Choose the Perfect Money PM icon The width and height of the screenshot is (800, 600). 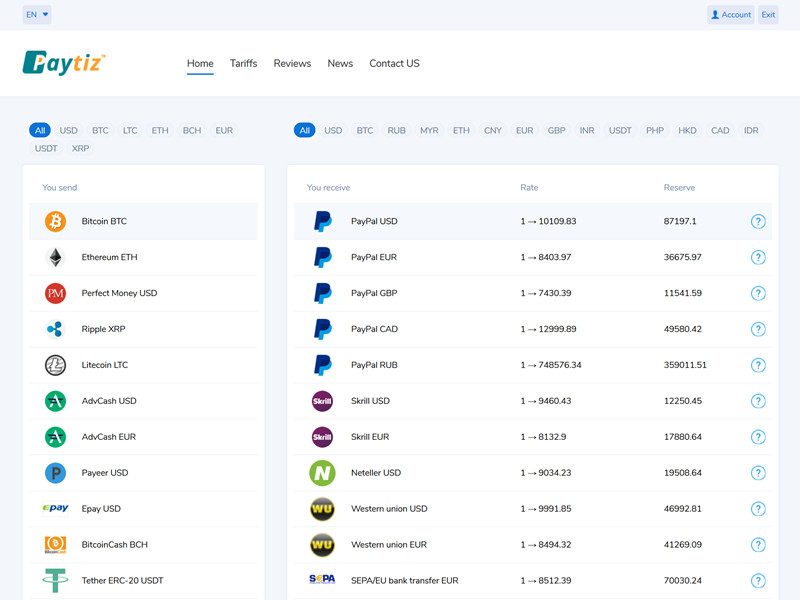pos(55,293)
